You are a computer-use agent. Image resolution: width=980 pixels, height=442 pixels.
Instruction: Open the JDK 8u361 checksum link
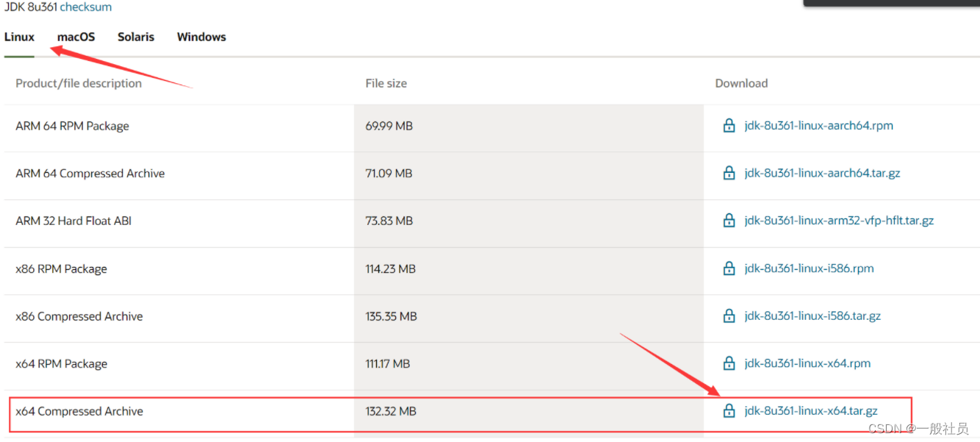(86, 7)
